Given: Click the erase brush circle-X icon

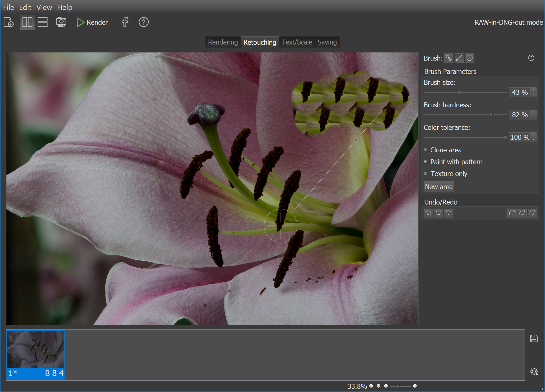Looking at the screenshot, I should (x=470, y=58).
